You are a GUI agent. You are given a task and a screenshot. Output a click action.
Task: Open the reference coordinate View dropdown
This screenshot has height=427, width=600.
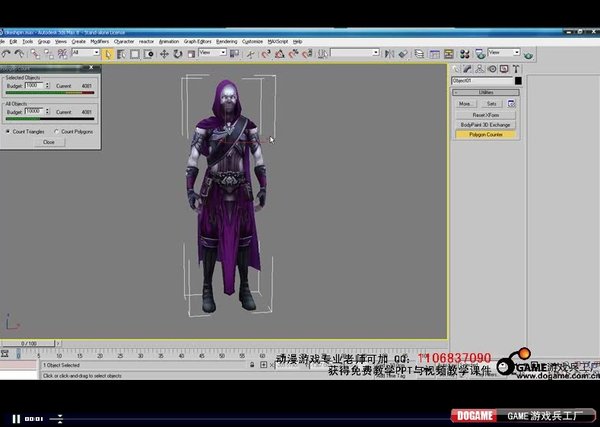pyautogui.click(x=212, y=53)
